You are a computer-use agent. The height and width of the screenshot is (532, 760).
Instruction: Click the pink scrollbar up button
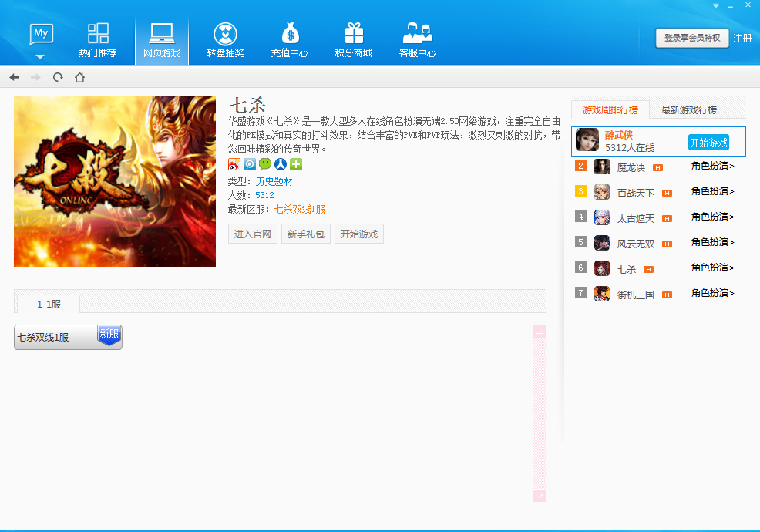pos(539,332)
